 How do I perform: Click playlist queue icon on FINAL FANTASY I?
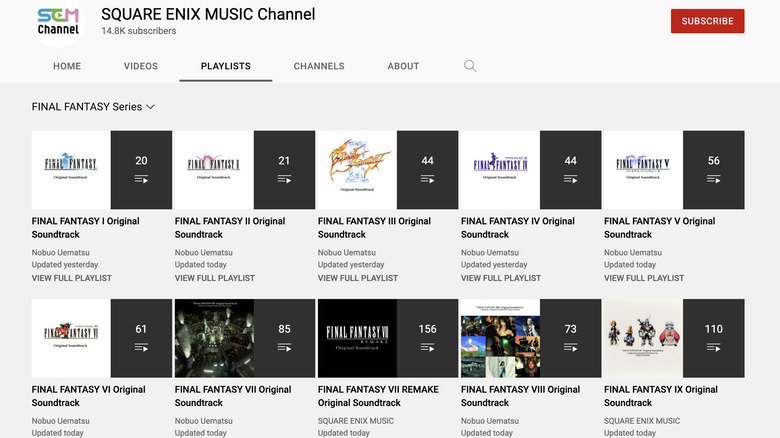tap(141, 179)
